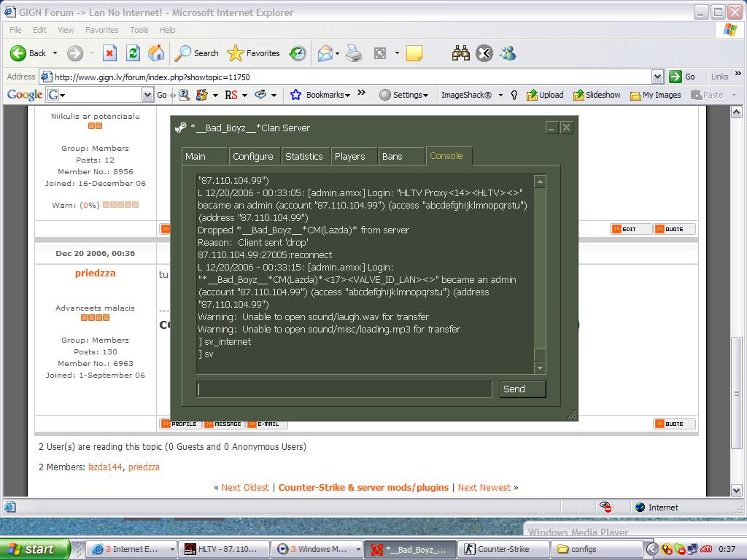Open the Favorites menu
Screen dimensions: 747x560
coord(102,30)
